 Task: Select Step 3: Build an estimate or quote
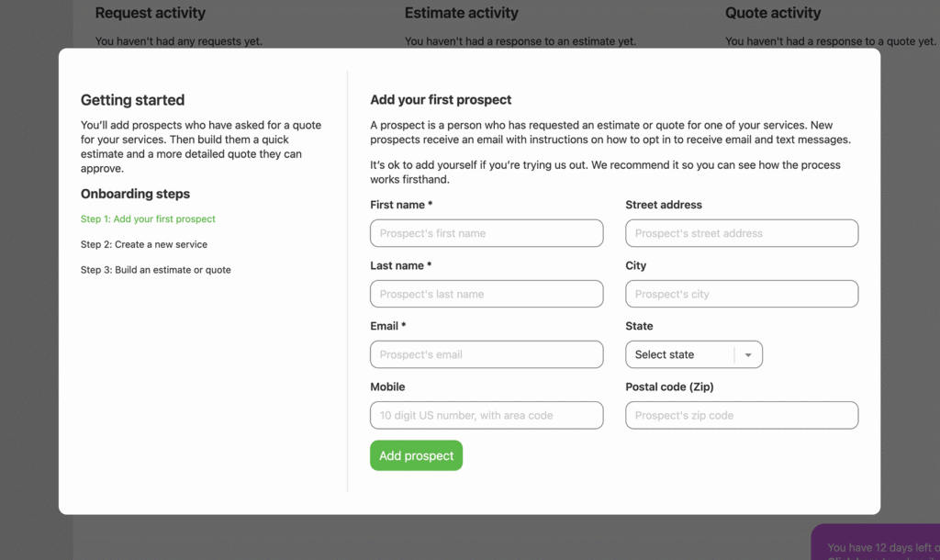coord(156,270)
